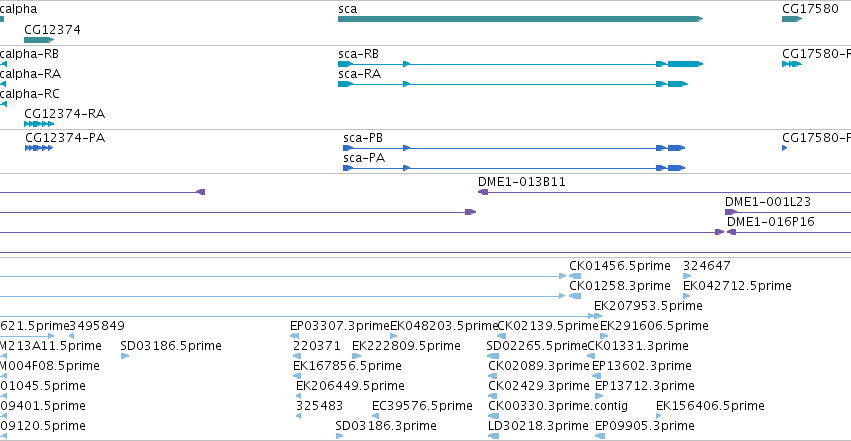This screenshot has height=441, width=851.
Task: Click the CK00330.3prime.contig label
Action: (x=558, y=406)
